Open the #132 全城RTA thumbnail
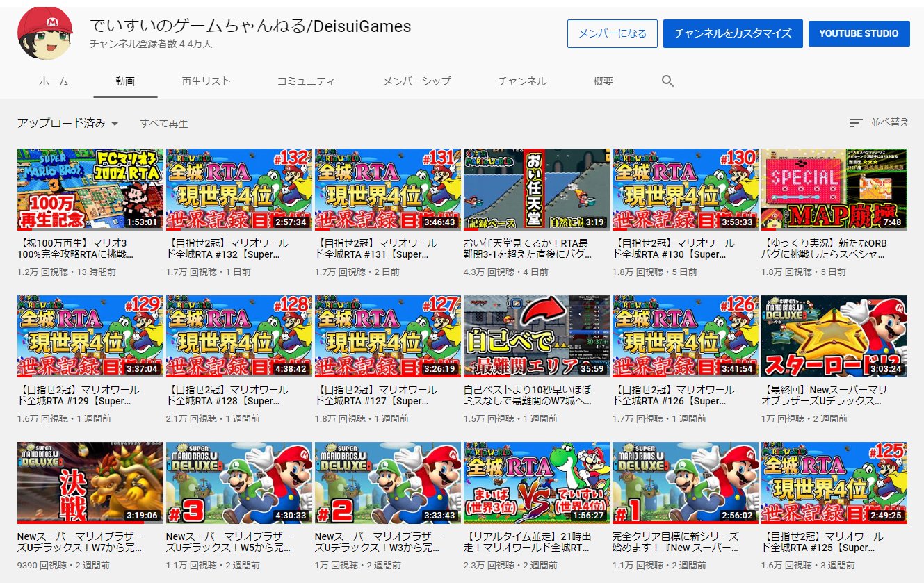The width and height of the screenshot is (924, 583). click(x=239, y=189)
